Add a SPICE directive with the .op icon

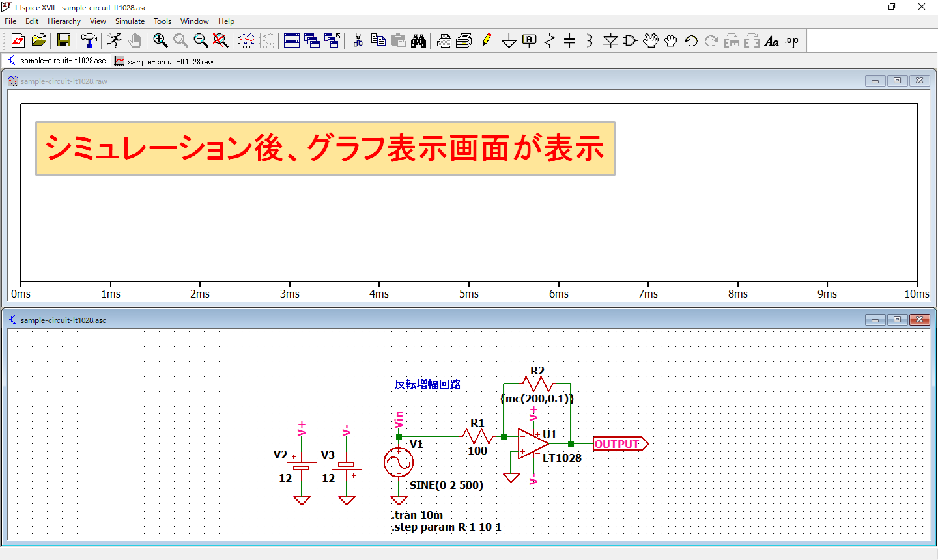click(x=792, y=40)
